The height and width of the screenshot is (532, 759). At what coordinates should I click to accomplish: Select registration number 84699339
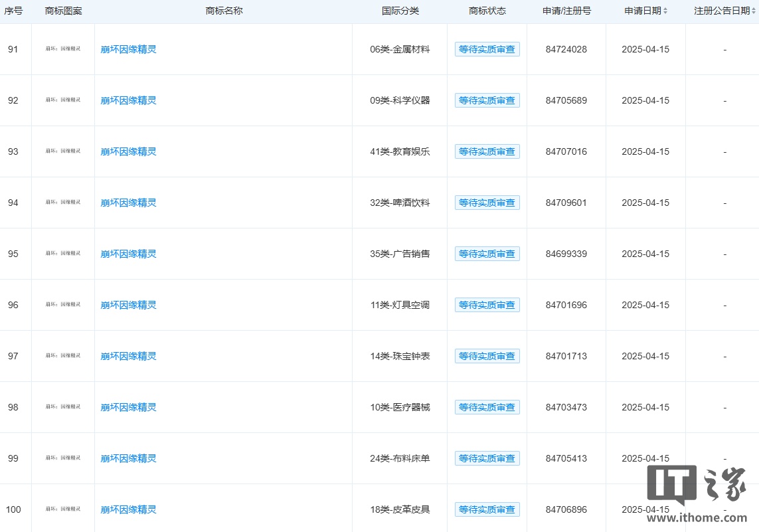pos(566,254)
